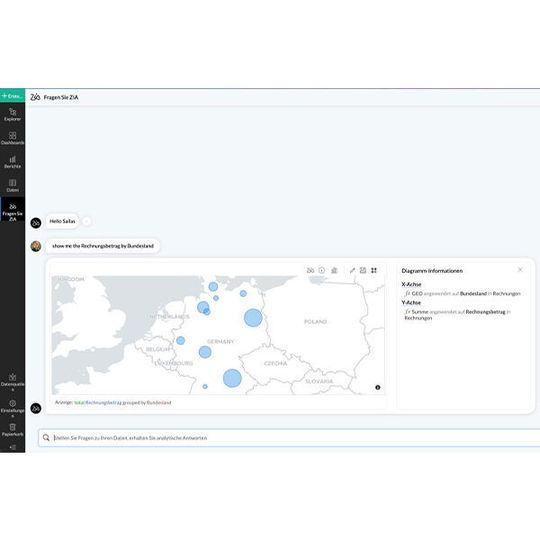Open the Papierkorb trash

pyautogui.click(x=12, y=430)
